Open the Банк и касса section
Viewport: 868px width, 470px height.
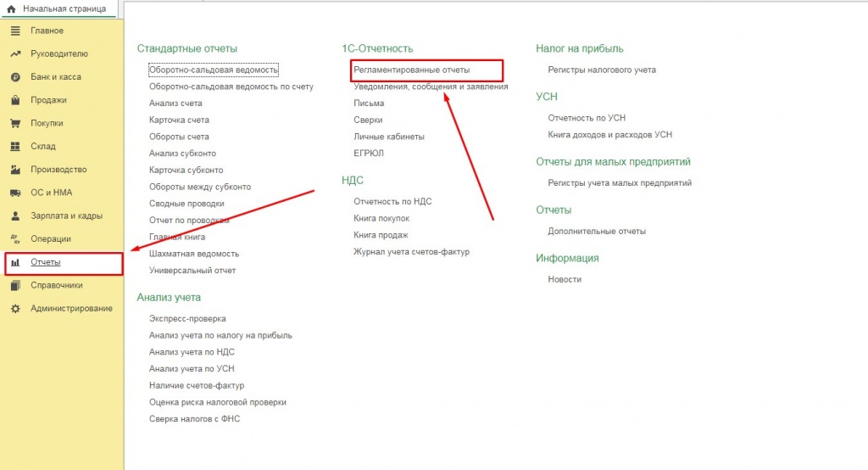click(x=56, y=77)
